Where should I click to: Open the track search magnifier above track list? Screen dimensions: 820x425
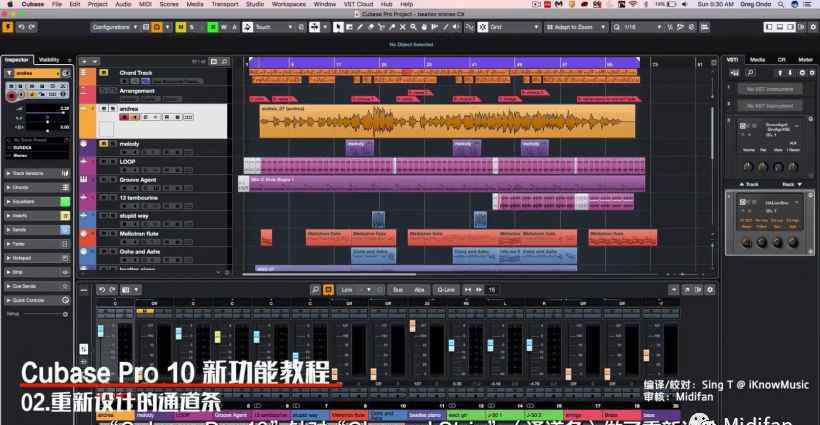point(225,61)
